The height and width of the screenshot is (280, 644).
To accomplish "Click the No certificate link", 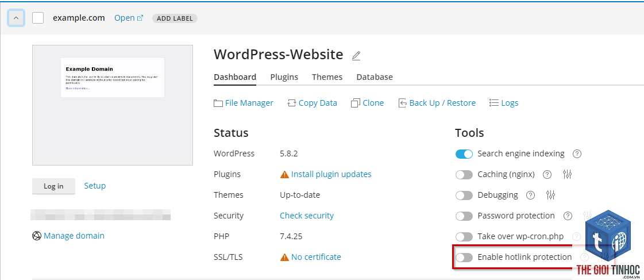I will pos(316,257).
